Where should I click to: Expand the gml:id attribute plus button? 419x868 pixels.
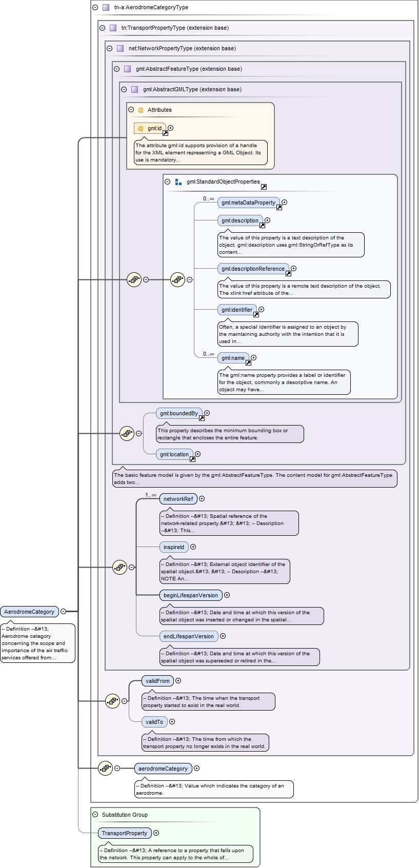(x=171, y=128)
